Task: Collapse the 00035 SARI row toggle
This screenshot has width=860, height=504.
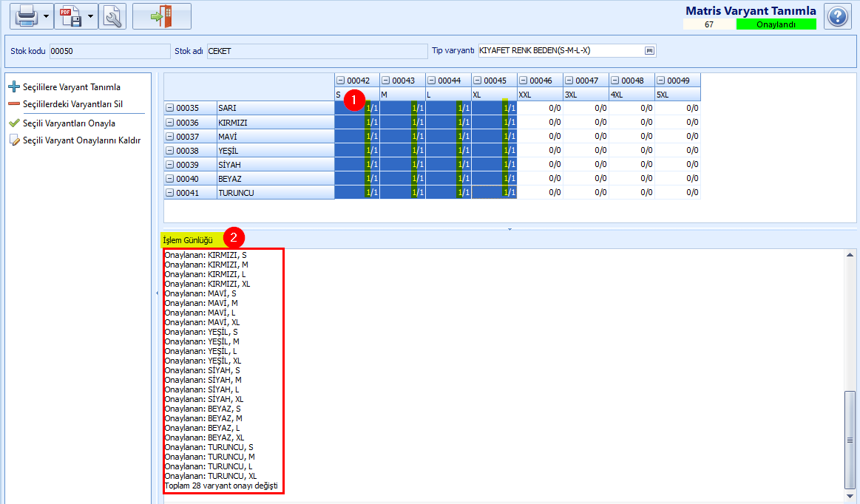Action: (x=169, y=108)
